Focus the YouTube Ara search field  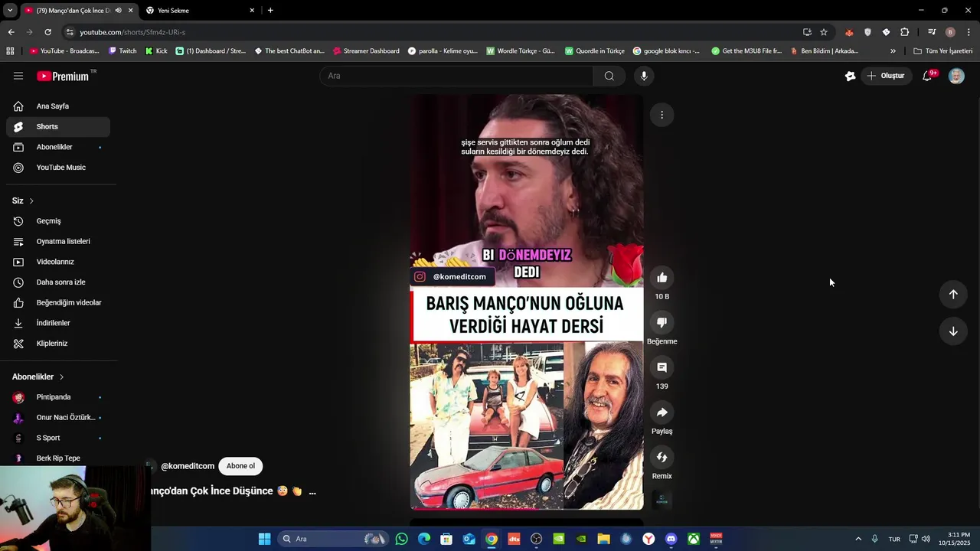456,76
